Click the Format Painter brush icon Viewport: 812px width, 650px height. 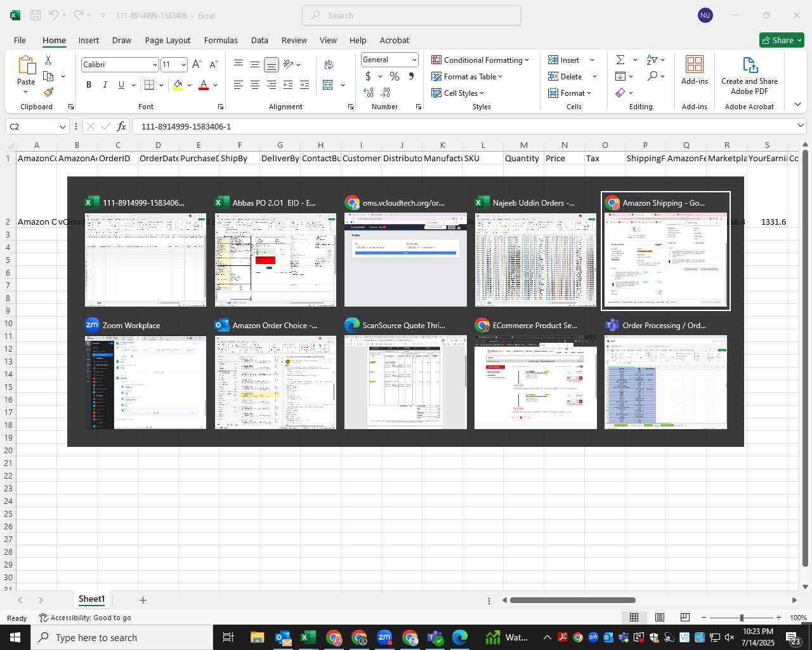pos(48,92)
